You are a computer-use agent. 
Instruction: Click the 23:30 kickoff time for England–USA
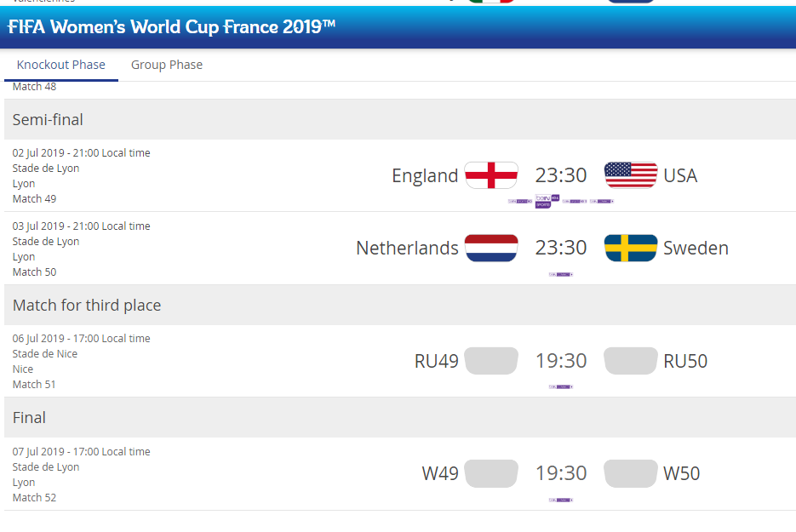[561, 175]
